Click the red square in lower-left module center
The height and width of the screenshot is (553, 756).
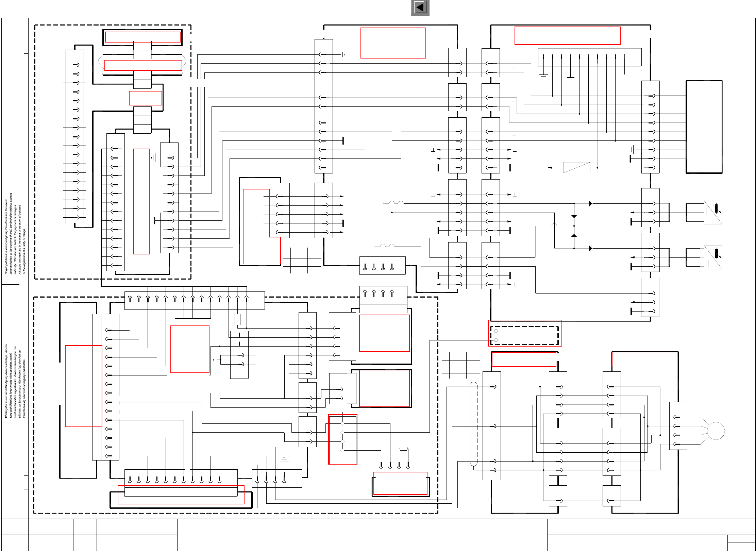click(189, 349)
